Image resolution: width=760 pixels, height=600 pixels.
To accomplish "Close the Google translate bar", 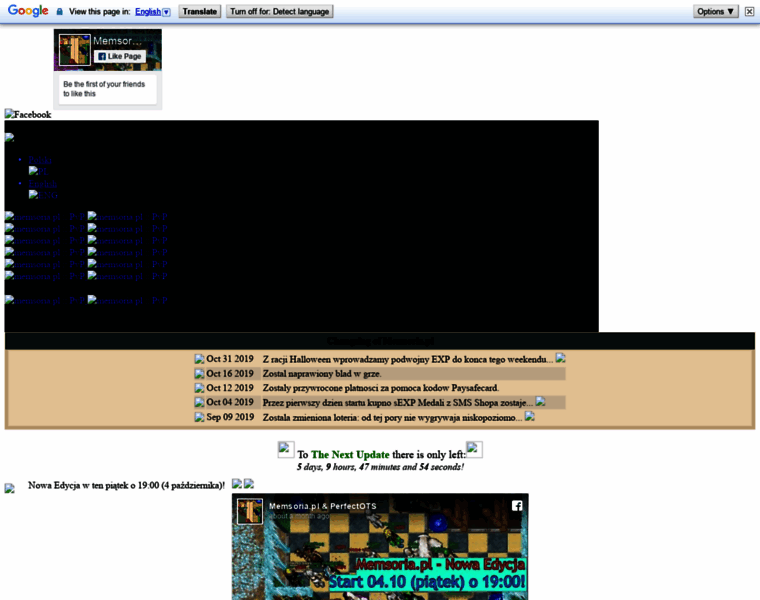I will coord(749,11).
